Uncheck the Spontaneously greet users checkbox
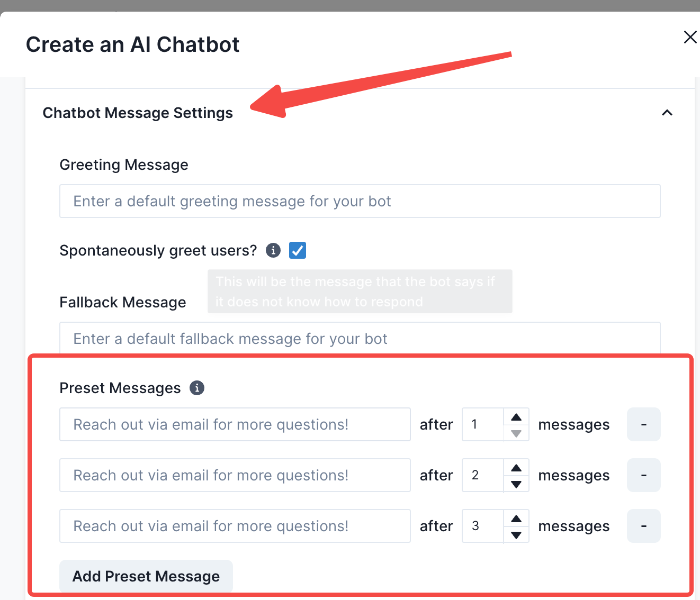 (x=298, y=250)
